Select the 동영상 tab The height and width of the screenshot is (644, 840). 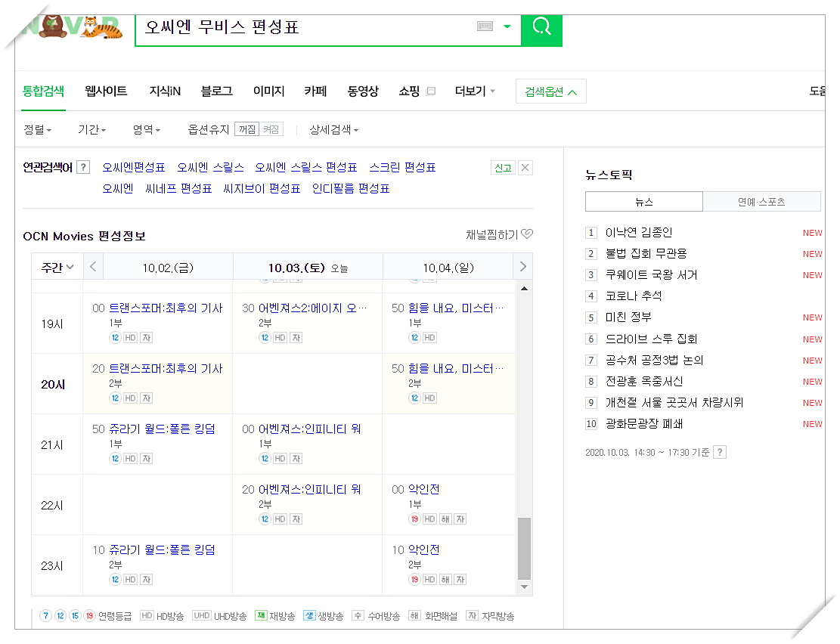coord(363,91)
